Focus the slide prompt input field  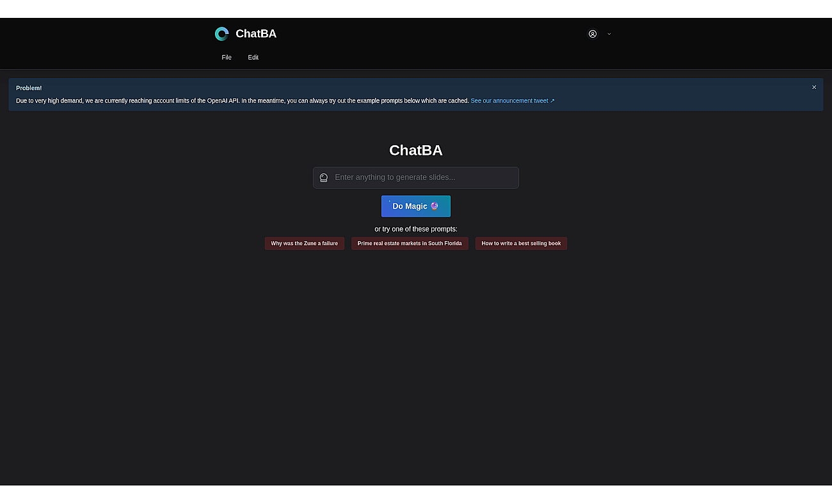416,178
